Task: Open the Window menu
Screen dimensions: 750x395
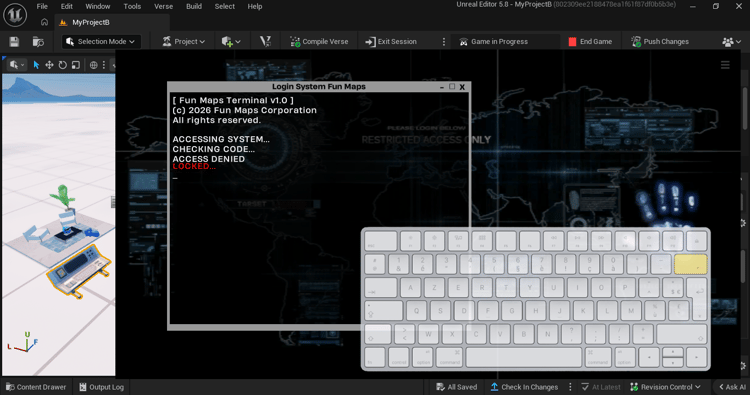Action: click(x=98, y=6)
